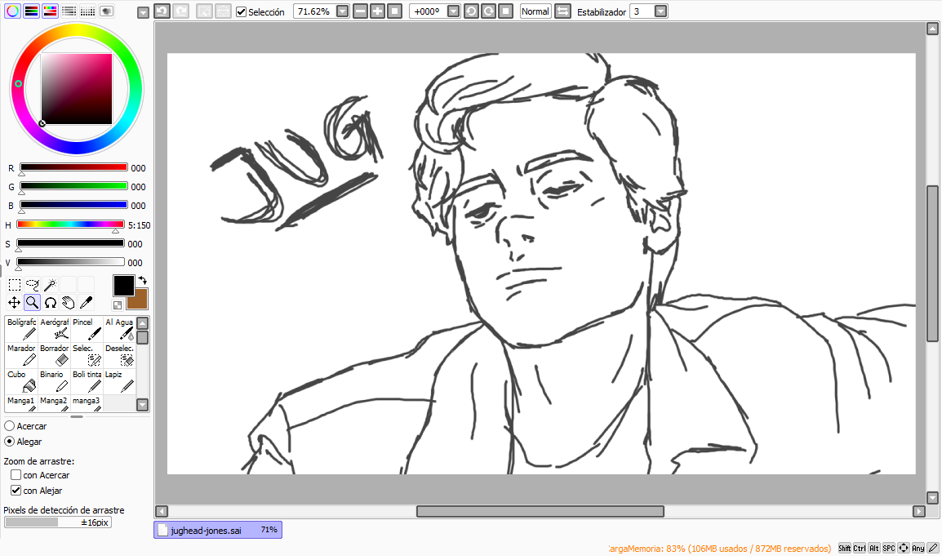Select the Move tool

[x=15, y=303]
